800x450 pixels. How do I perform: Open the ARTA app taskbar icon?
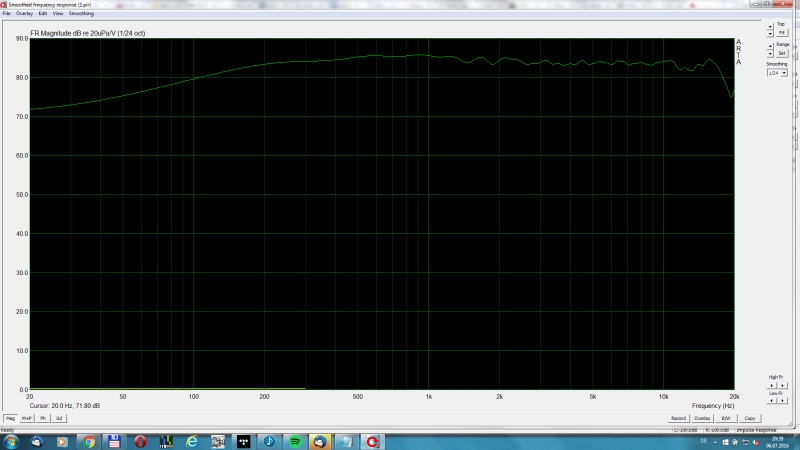click(x=372, y=442)
